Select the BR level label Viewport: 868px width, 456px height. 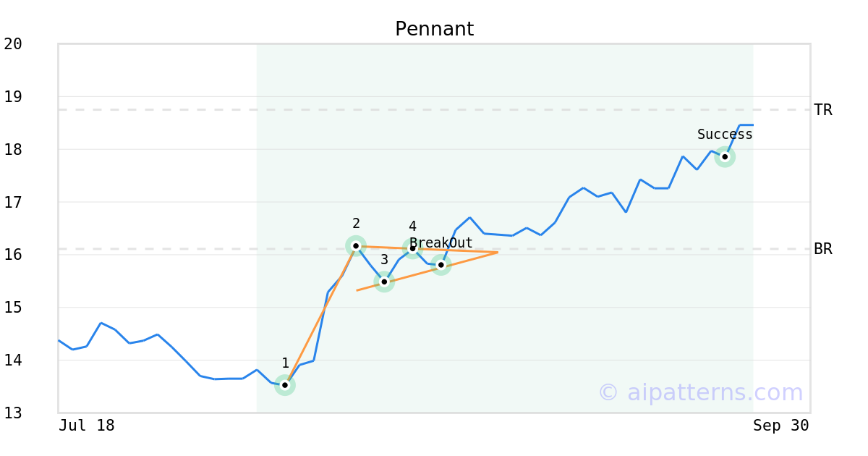pyautogui.click(x=823, y=249)
